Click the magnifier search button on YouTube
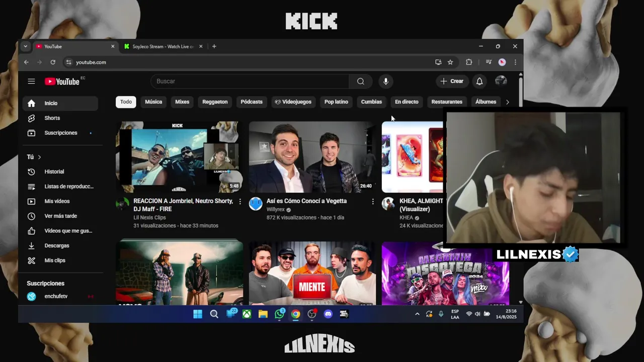The image size is (644, 362). (x=361, y=81)
